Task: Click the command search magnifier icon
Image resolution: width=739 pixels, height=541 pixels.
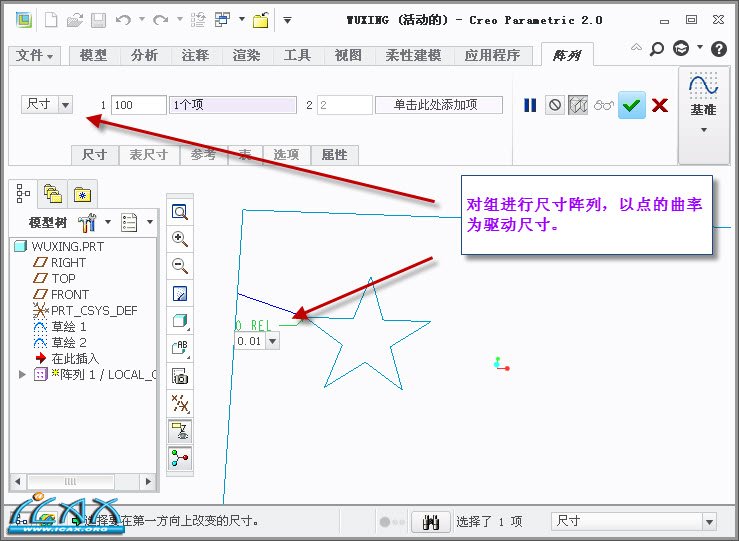Action: coord(656,49)
